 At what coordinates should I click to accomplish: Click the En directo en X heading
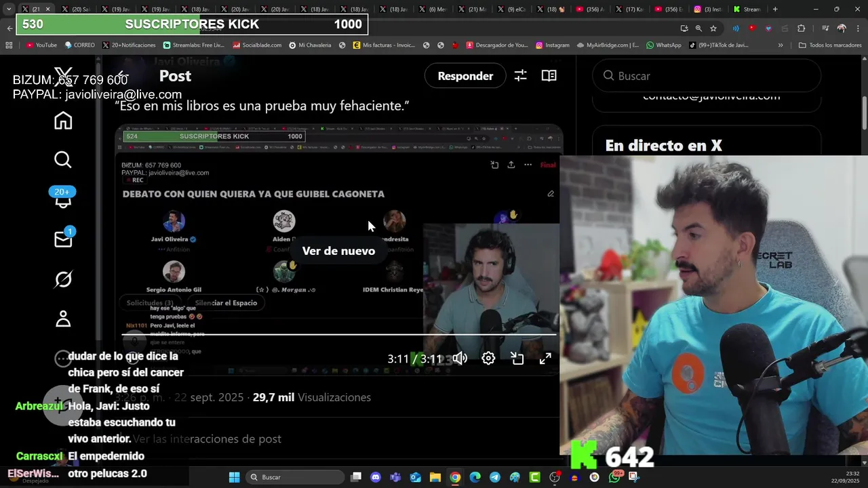click(x=663, y=146)
